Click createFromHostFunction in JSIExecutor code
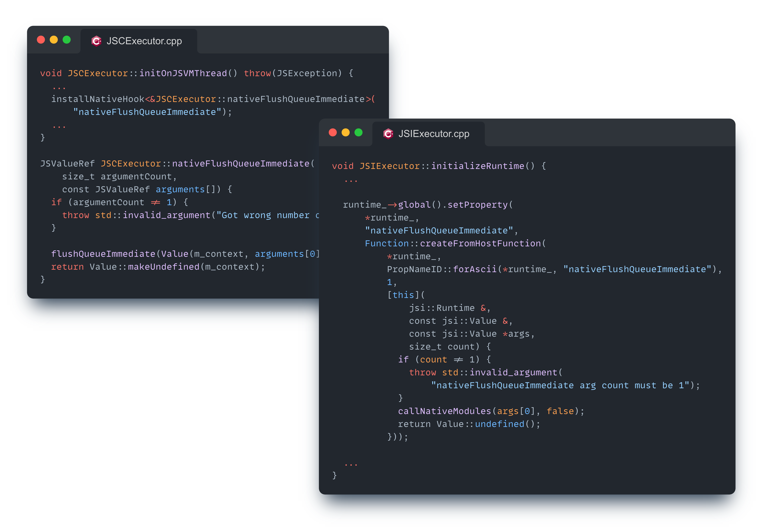Screen dimensions: 773x532 point(480,243)
